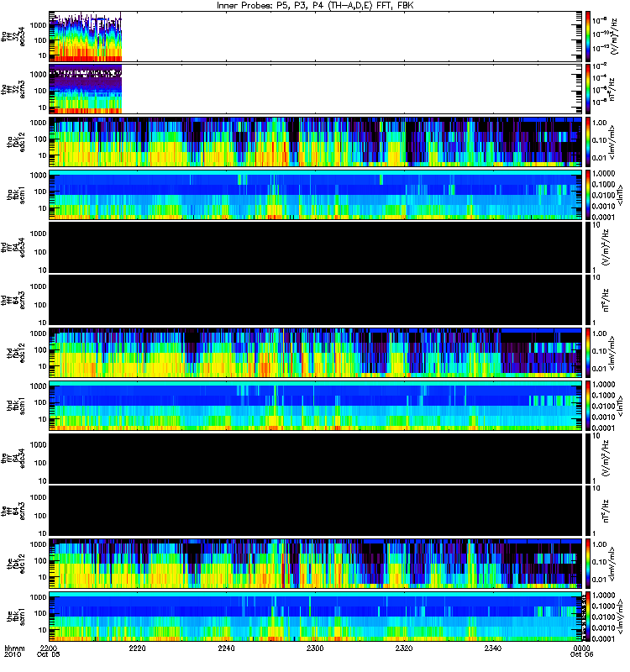This screenshot has width=630, height=672.
Task: Click the 'Oct 05' date label
Action: point(49,654)
